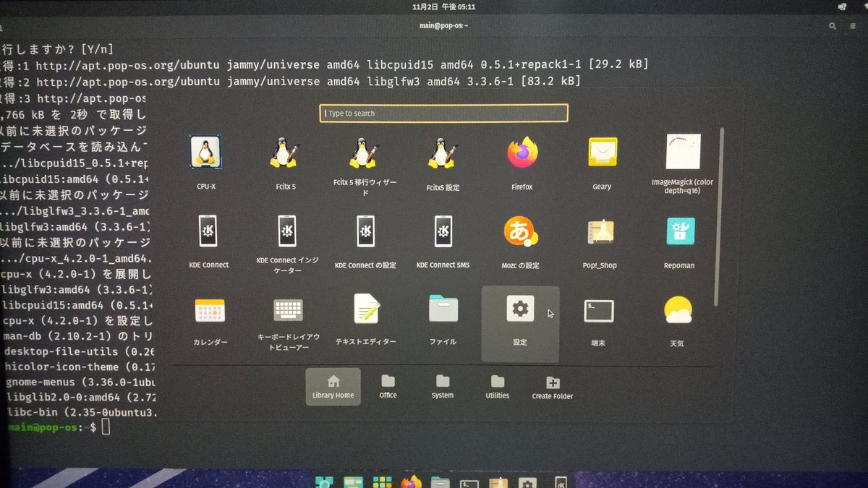Open the Geary mail client

pyautogui.click(x=601, y=152)
